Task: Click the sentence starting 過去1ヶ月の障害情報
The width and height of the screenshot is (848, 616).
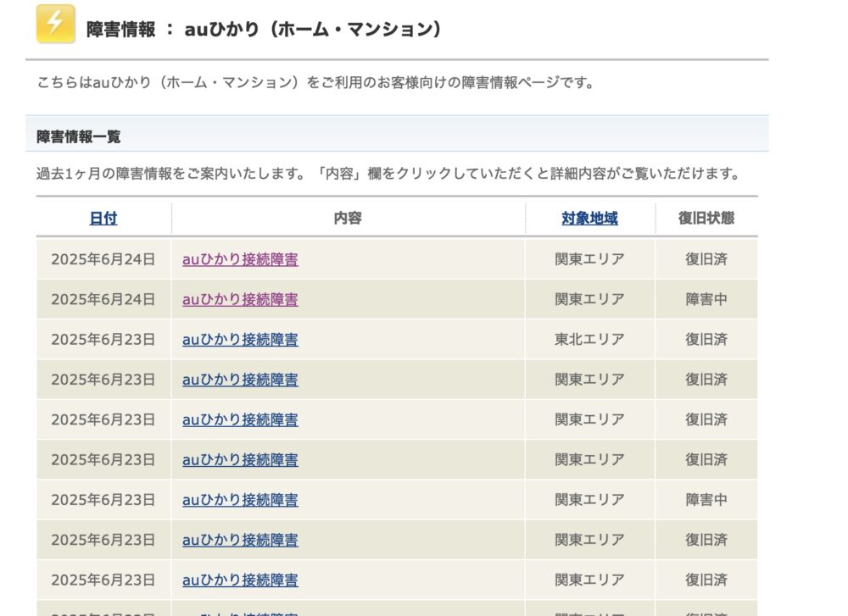Action: pyautogui.click(x=388, y=174)
